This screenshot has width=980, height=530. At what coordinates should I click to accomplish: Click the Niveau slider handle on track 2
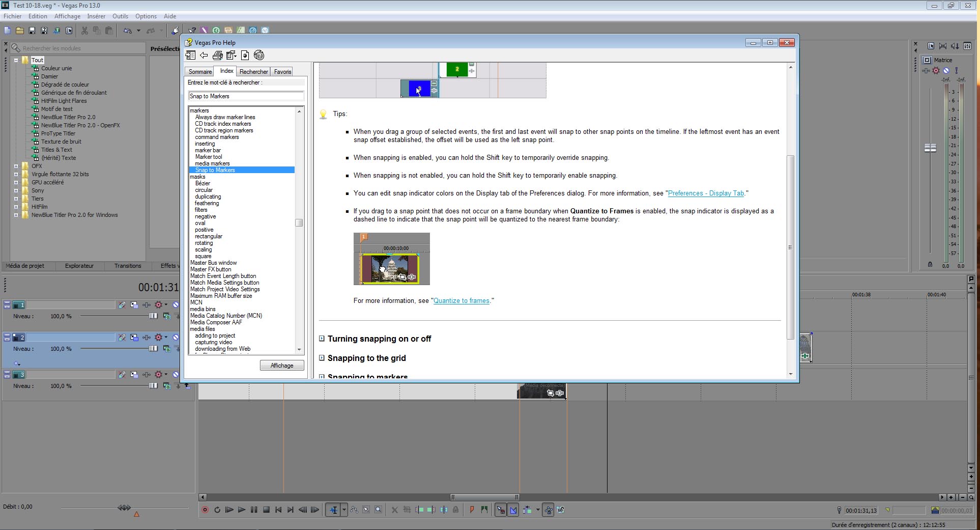(153, 349)
